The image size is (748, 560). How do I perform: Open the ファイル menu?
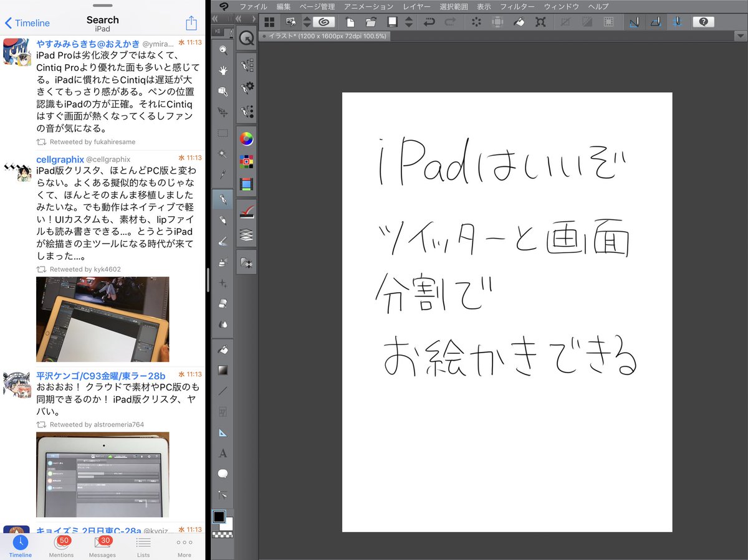(253, 6)
